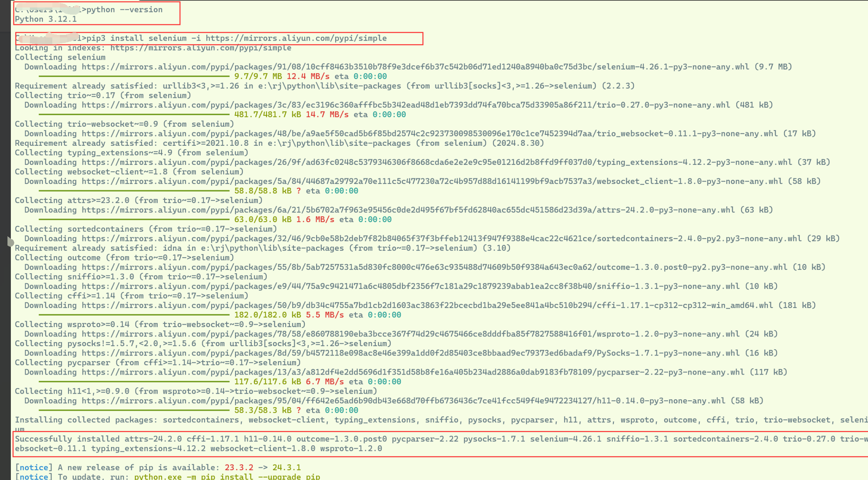
Task: Click the wsproto-1.2.0 whl download URL
Action: click(x=411, y=334)
